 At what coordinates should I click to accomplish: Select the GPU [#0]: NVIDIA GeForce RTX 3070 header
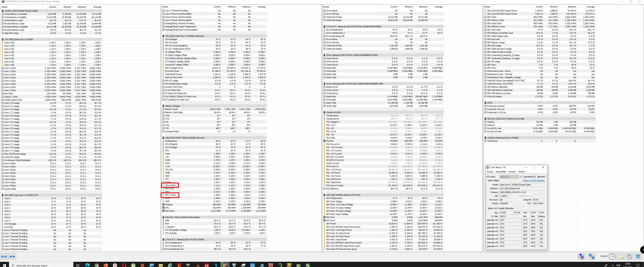[383, 195]
